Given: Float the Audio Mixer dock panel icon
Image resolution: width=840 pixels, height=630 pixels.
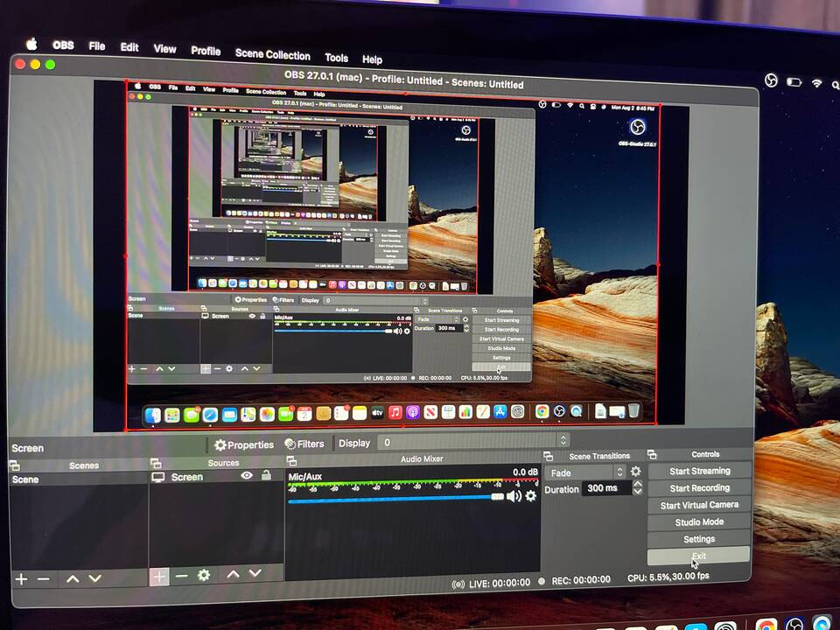Looking at the screenshot, I should pos(291,461).
